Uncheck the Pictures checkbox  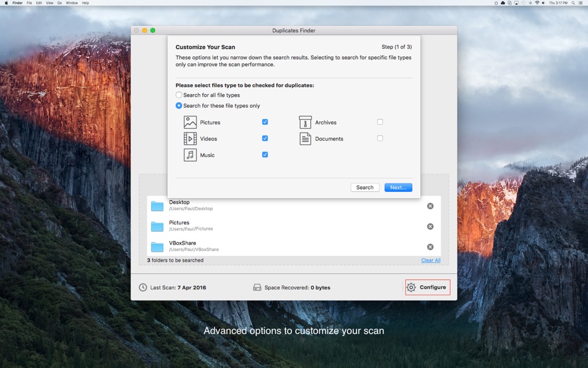265,121
